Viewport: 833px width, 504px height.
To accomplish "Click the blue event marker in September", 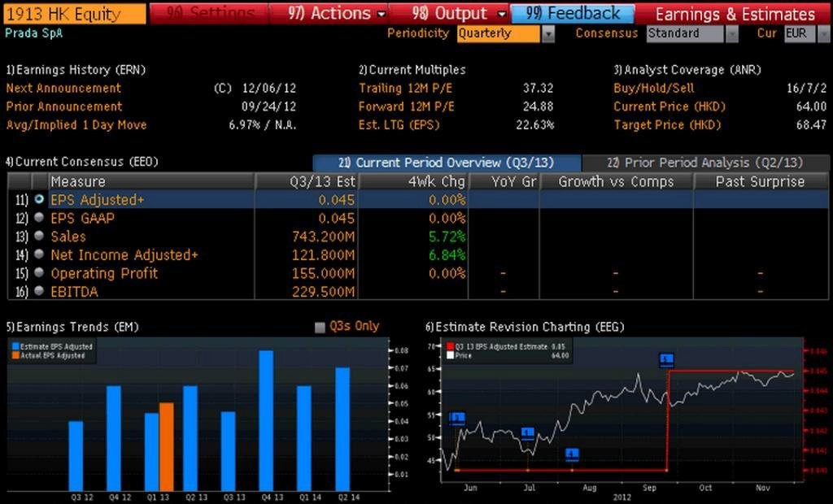I will 667,359.
